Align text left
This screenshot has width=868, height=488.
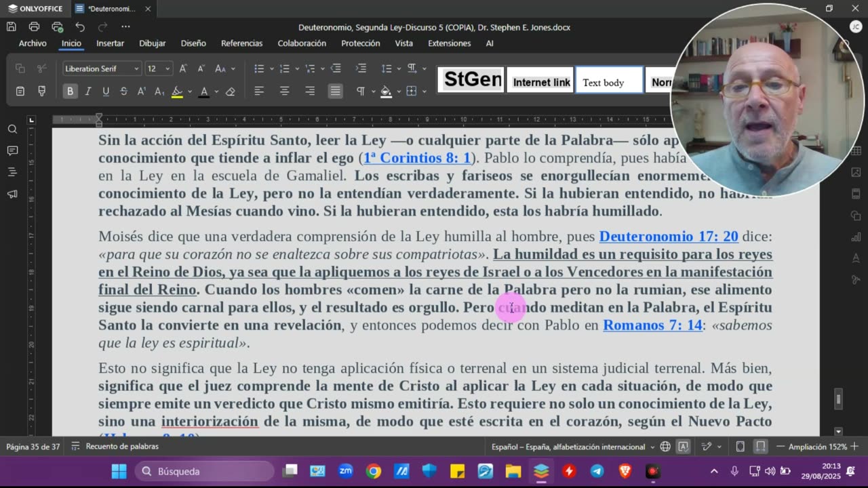259,91
